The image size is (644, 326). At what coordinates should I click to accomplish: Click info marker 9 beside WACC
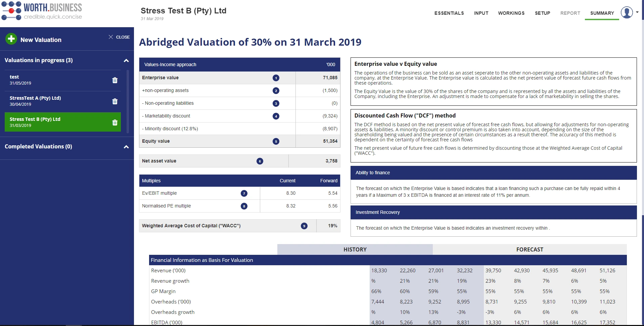point(304,226)
